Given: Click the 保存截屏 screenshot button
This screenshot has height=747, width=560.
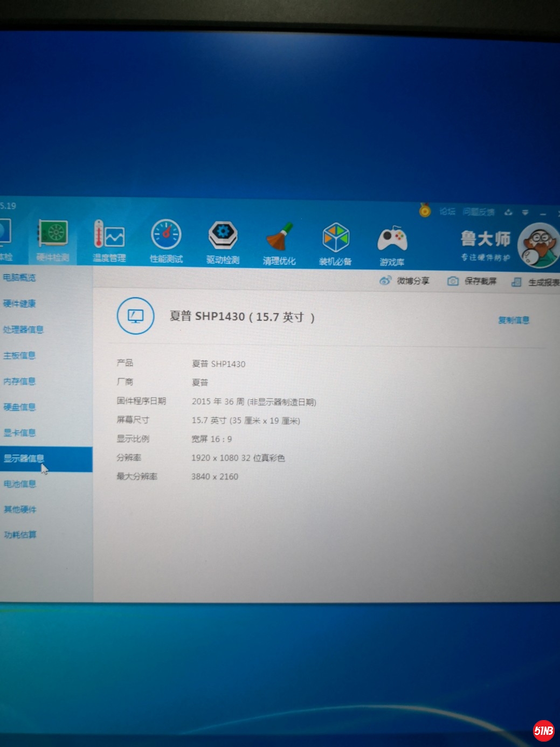Looking at the screenshot, I should 473,281.
